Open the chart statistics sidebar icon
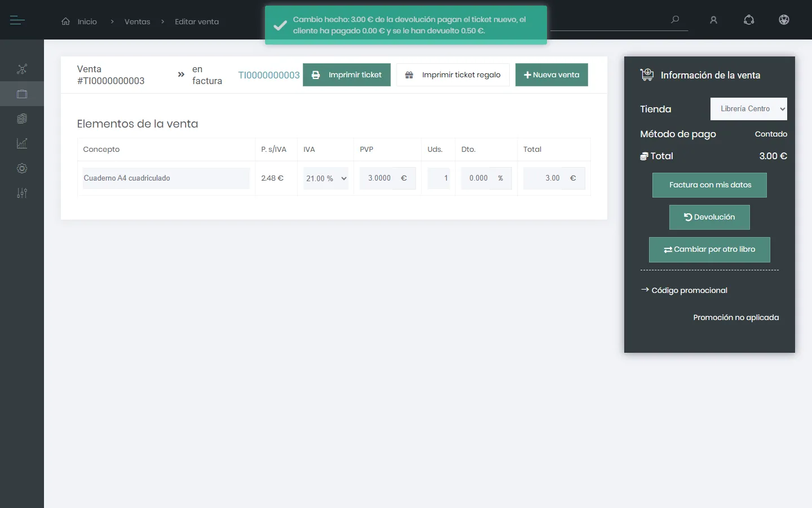This screenshot has height=508, width=812. (x=22, y=143)
